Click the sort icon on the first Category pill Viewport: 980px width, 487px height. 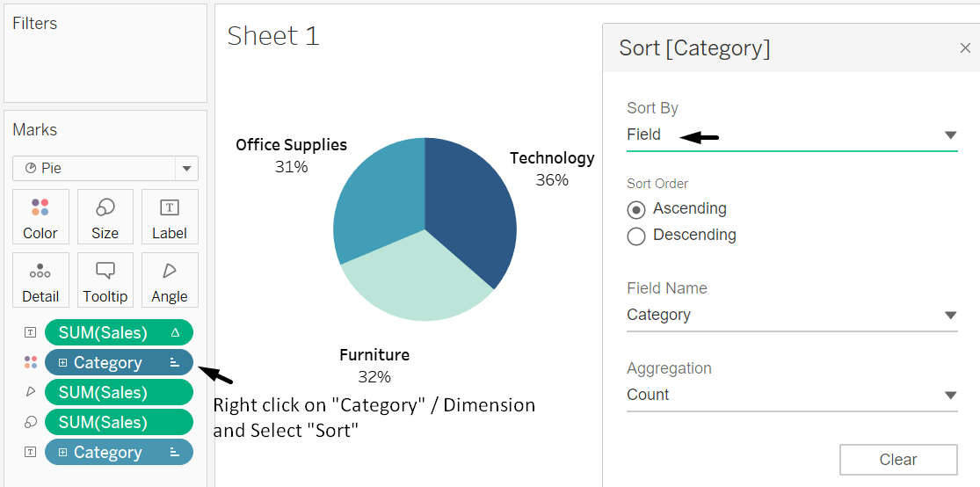click(175, 362)
